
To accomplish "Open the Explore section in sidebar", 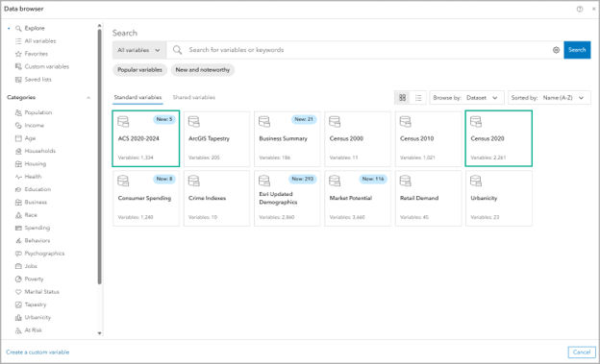I will pyautogui.click(x=30, y=28).
